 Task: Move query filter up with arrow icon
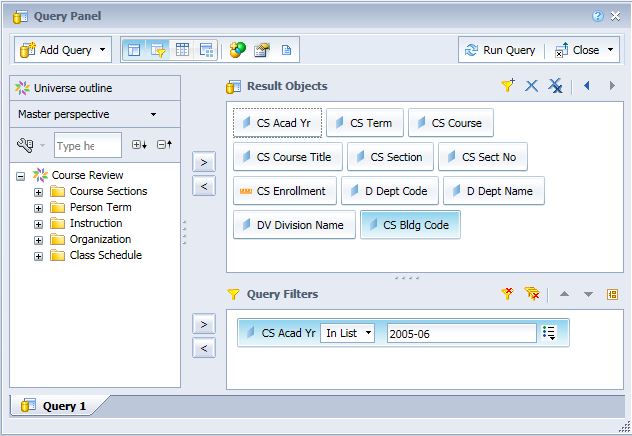pyautogui.click(x=565, y=294)
